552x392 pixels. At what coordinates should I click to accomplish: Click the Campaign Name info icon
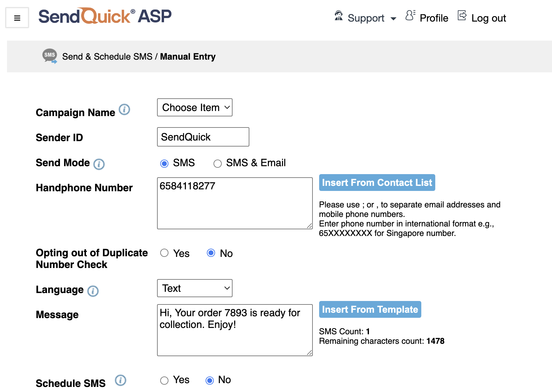pos(124,109)
